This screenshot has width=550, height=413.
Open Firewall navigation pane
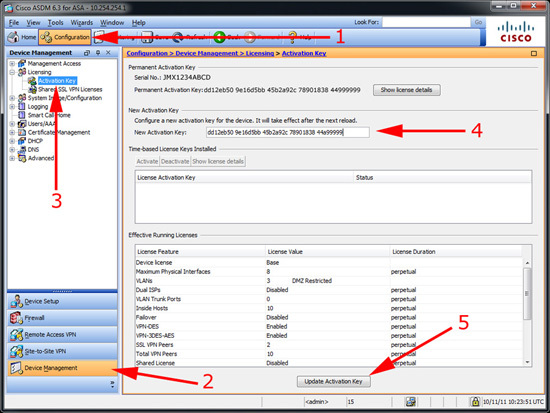pyautogui.click(x=62, y=318)
